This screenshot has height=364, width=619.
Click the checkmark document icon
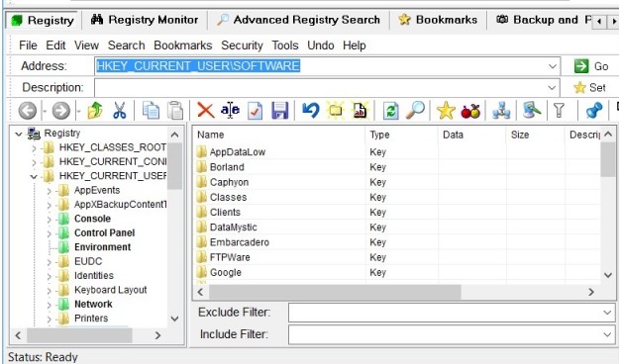click(x=255, y=111)
